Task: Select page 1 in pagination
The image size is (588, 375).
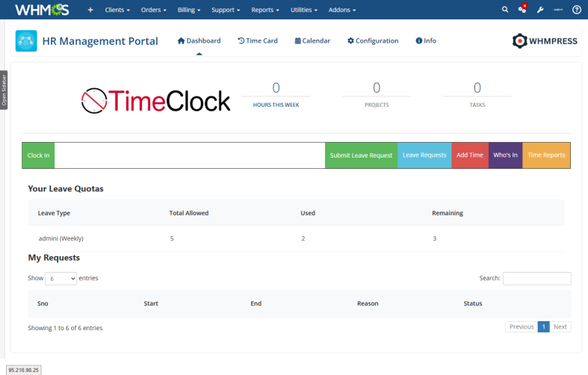Action: point(543,326)
